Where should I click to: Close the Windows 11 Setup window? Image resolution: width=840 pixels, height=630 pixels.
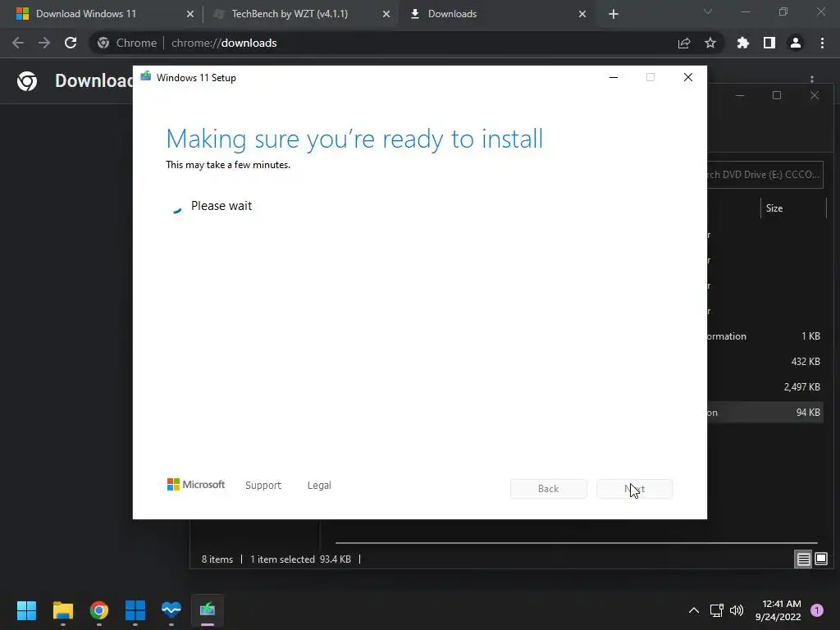[x=688, y=77]
